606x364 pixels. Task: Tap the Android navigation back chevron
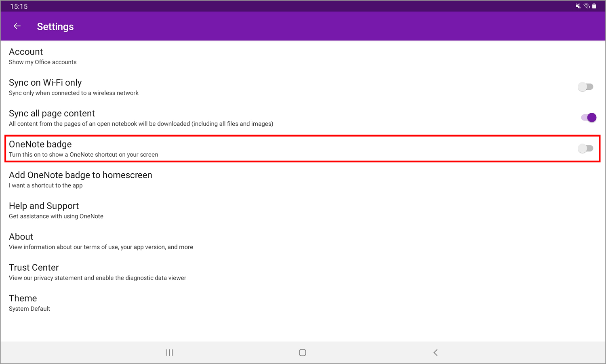click(436, 353)
